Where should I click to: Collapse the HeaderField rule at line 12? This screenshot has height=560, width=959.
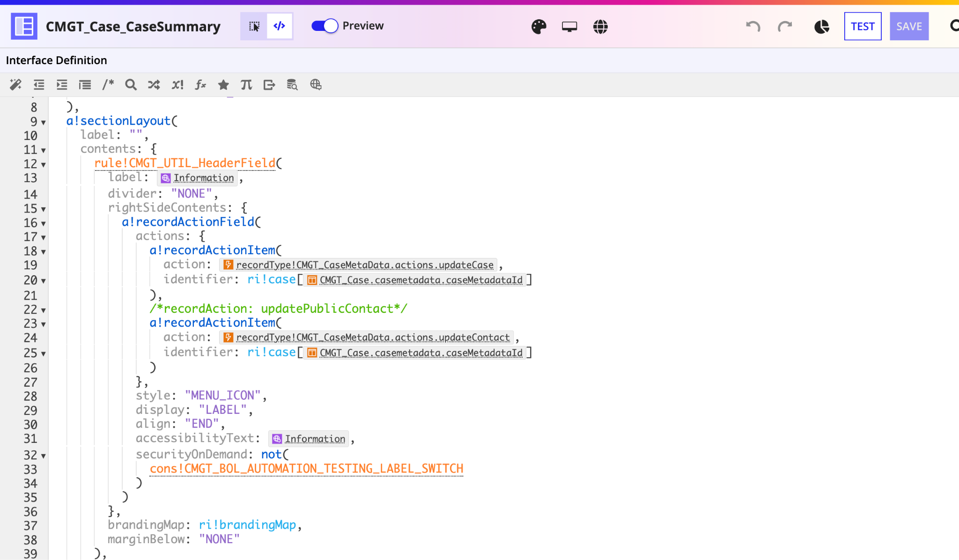[44, 165]
